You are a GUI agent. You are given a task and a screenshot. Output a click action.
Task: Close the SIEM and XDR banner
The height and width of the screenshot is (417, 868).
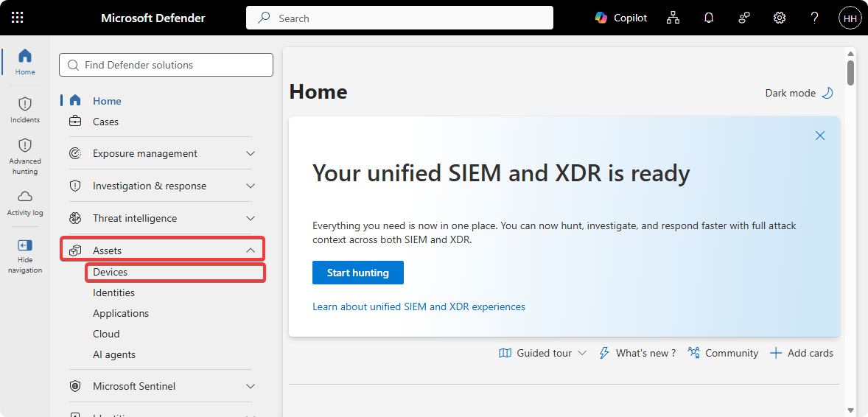point(820,136)
